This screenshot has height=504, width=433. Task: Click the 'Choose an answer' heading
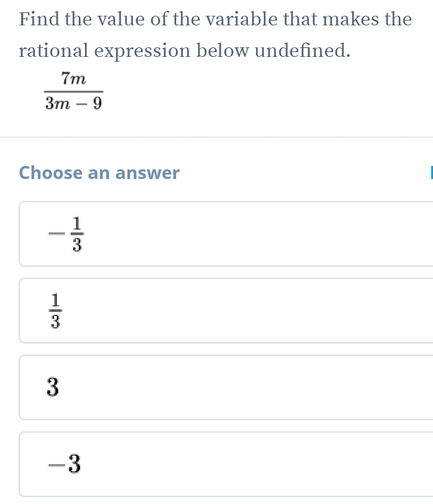coord(99,173)
